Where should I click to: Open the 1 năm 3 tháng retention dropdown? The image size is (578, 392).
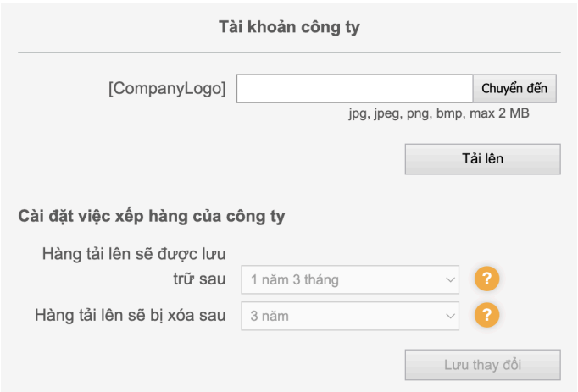pyautogui.click(x=347, y=279)
